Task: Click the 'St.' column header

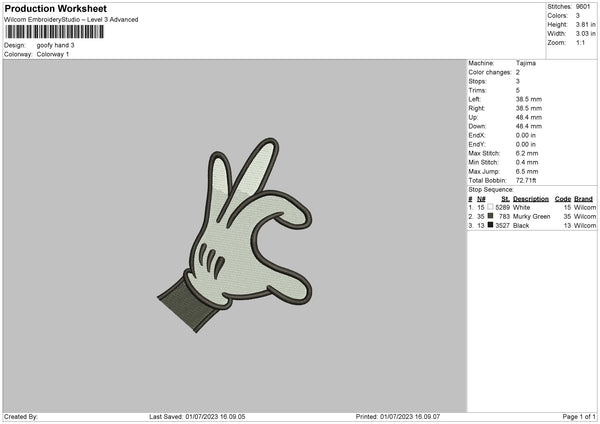Action: click(505, 199)
